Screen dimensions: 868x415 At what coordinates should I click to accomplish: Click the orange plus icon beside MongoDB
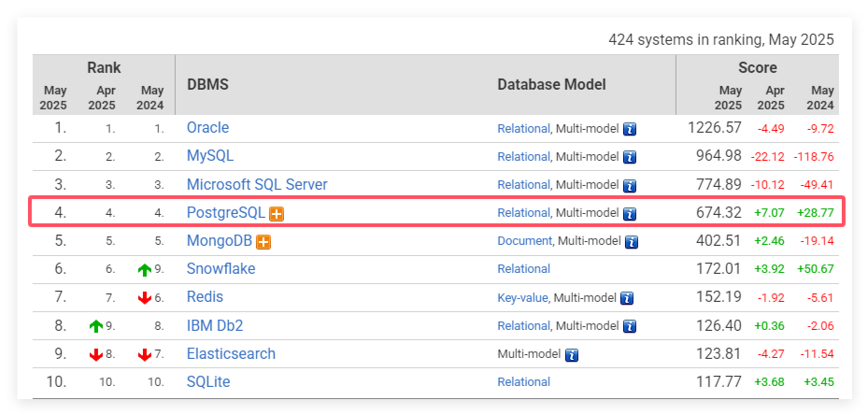point(263,241)
